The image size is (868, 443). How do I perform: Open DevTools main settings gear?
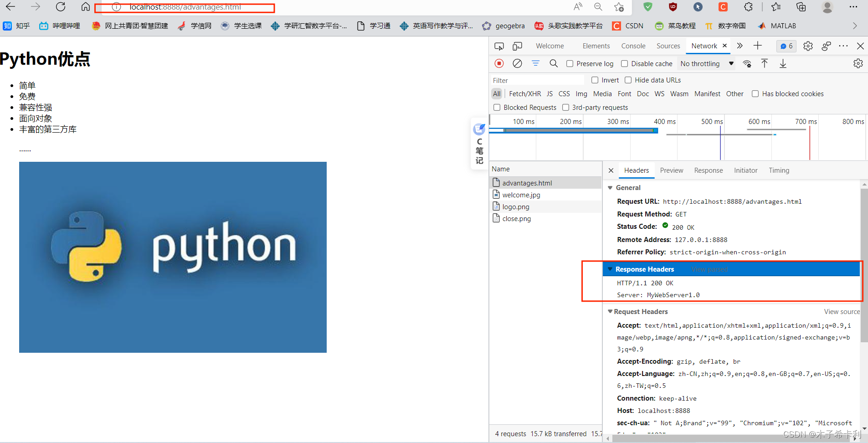pos(808,46)
